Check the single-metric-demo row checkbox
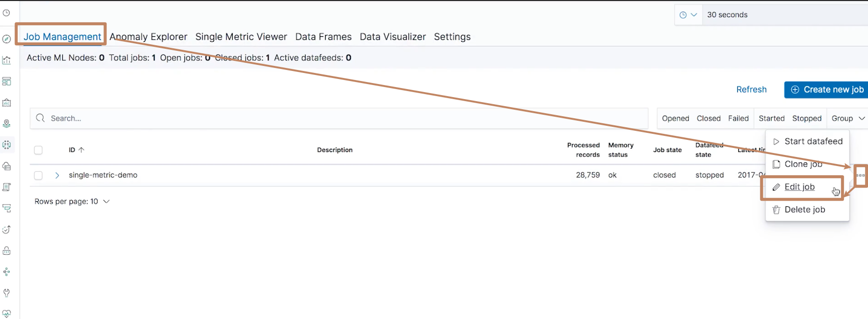The height and width of the screenshot is (319, 868). click(x=38, y=175)
